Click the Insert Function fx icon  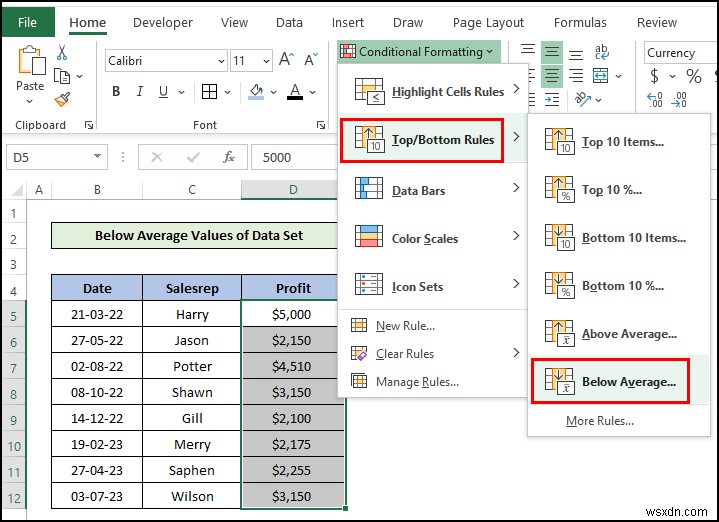229,157
